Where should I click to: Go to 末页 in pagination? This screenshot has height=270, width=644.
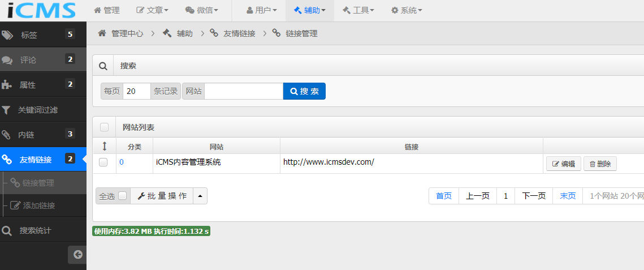[x=568, y=196]
